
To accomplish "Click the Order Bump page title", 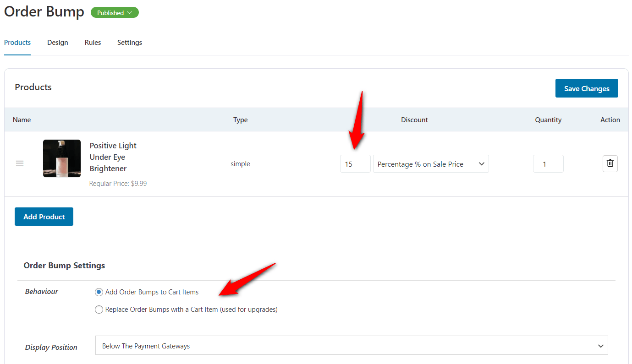I will coord(44,12).
